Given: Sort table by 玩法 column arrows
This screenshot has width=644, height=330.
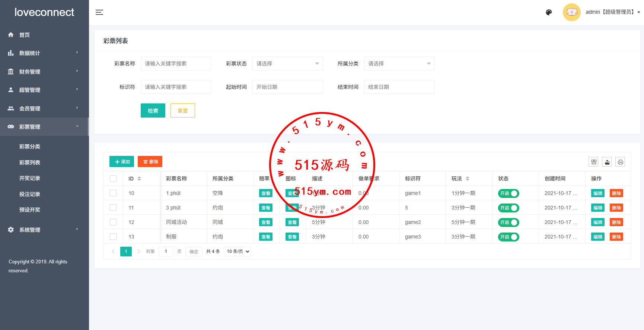Looking at the screenshot, I should point(468,179).
